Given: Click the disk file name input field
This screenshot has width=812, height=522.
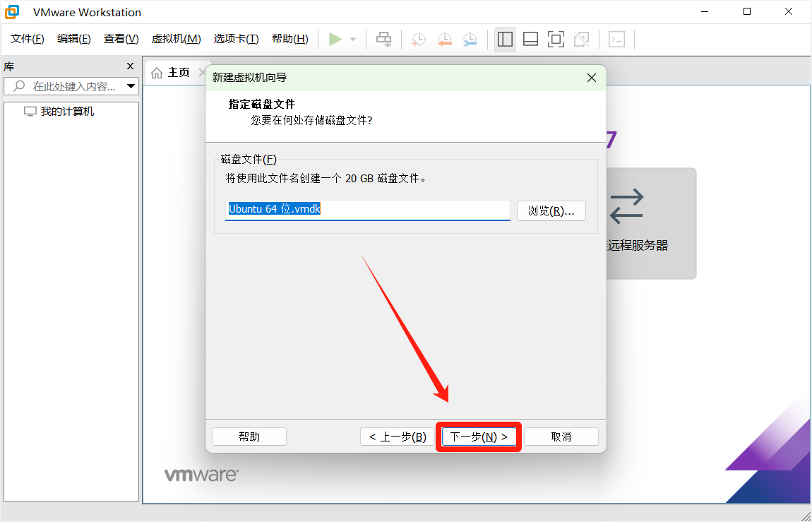Looking at the screenshot, I should [x=367, y=210].
